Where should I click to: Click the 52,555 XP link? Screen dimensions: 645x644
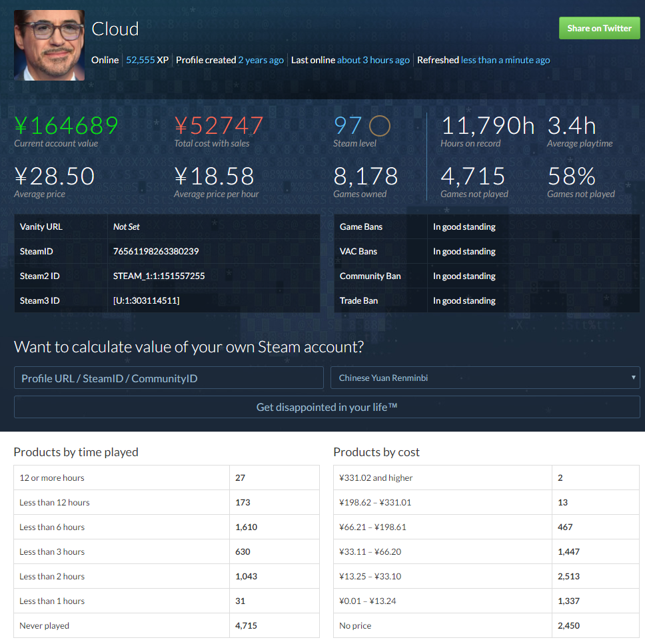pos(147,60)
